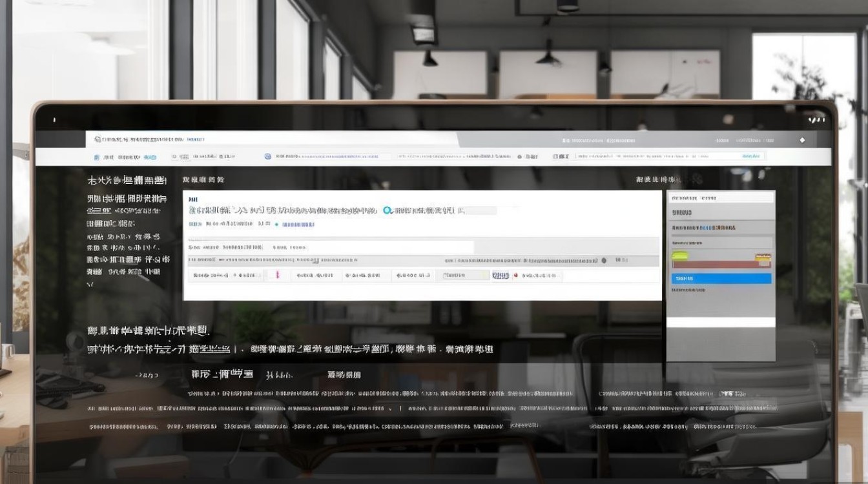Screen dimensions: 868x484
Task: Click the browser tab favicon at top left
Action: click(97, 139)
